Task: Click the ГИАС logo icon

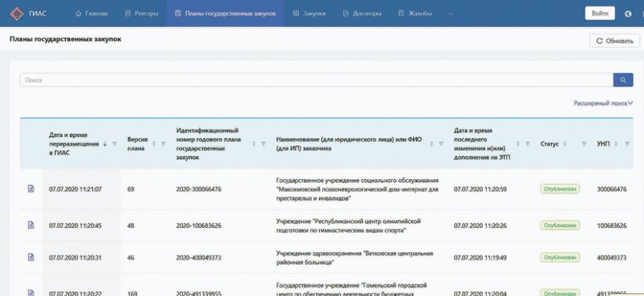Action: point(17,13)
